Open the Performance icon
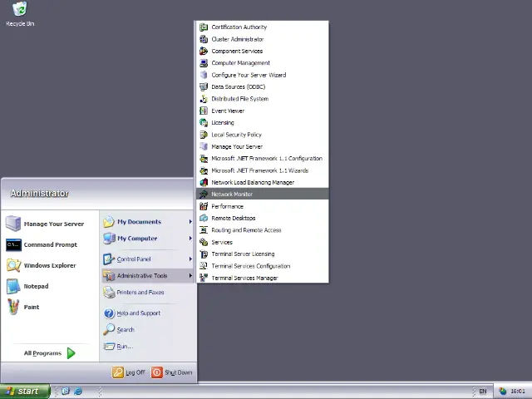Viewport: 532px width, 399px height. (x=204, y=206)
